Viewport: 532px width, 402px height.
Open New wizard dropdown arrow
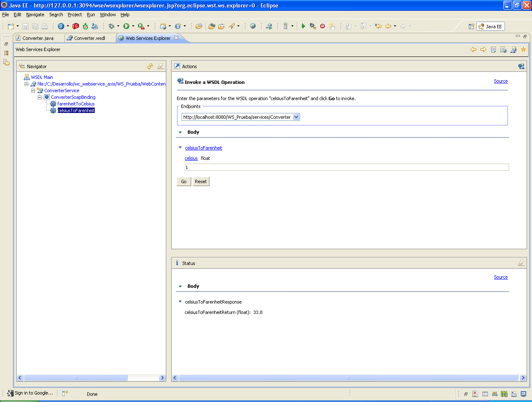[17, 26]
